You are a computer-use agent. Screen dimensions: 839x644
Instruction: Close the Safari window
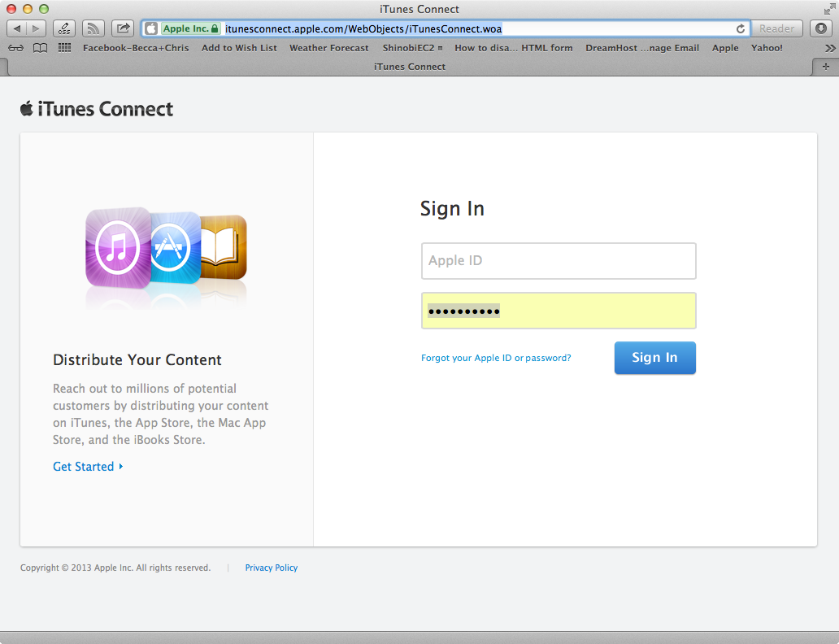click(11, 9)
